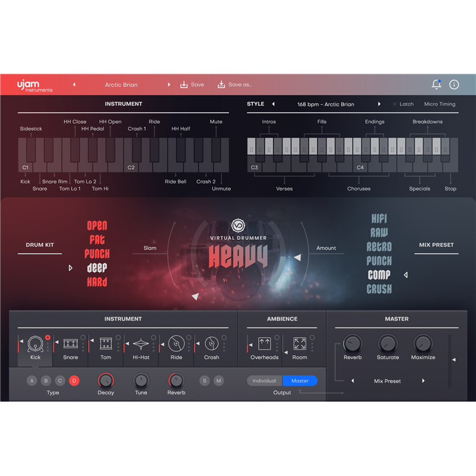Click the master volume fader handle
This screenshot has width=476, height=476.
tap(453, 360)
